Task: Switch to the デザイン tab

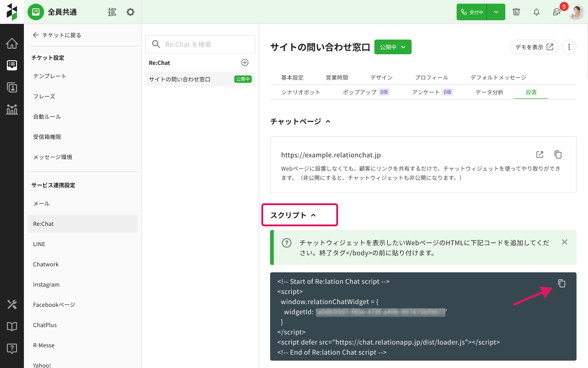Action: 381,78
